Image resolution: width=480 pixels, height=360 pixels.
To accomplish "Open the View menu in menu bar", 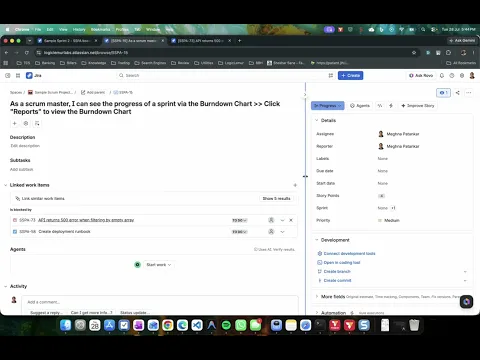I will [x=63, y=29].
